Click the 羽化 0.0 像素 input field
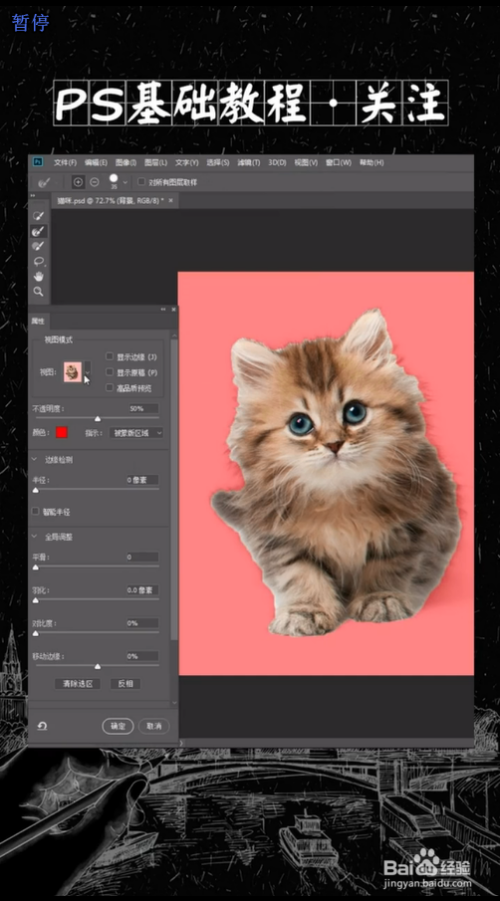The width and height of the screenshot is (500, 901). [143, 590]
